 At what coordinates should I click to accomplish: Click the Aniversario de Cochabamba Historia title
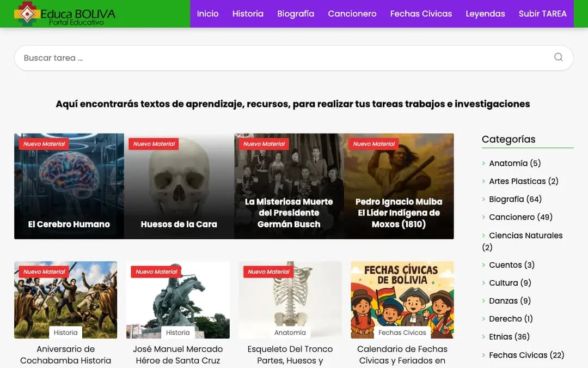pyautogui.click(x=66, y=354)
